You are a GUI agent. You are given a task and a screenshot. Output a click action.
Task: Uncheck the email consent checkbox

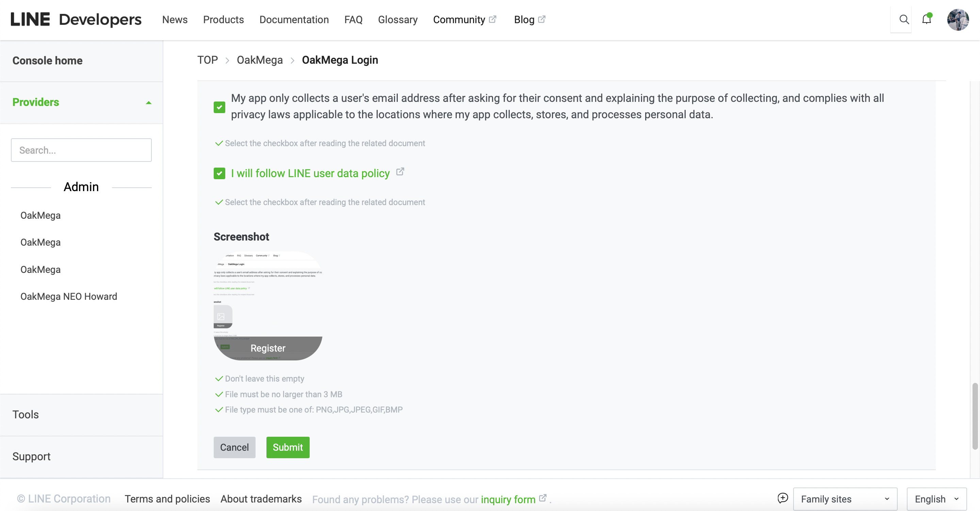[x=219, y=107]
